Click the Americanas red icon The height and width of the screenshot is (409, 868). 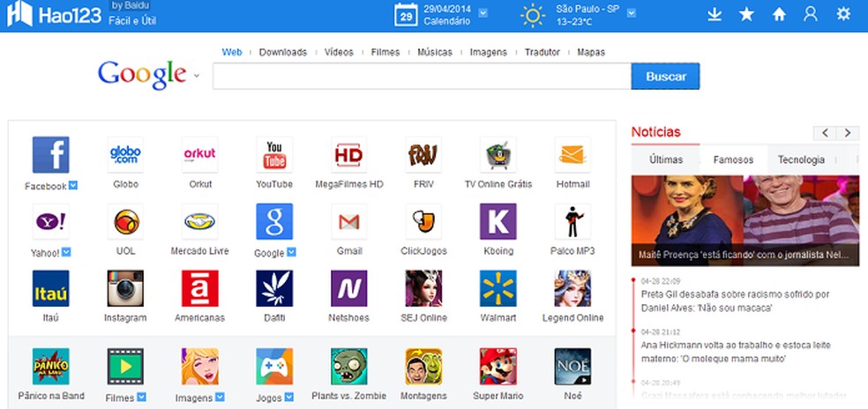click(200, 288)
